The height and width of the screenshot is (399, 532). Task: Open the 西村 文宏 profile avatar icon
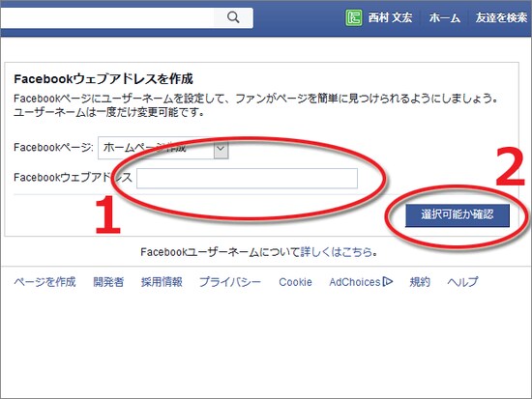pos(353,17)
